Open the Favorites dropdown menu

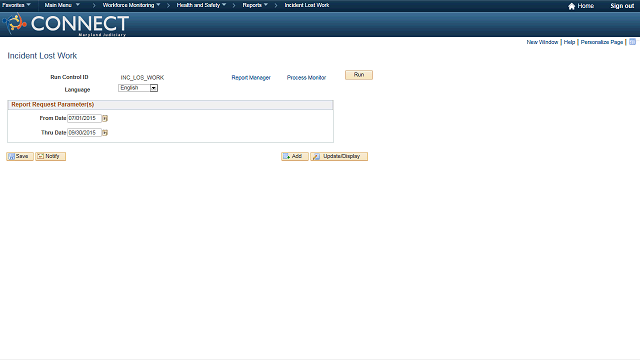pos(16,5)
